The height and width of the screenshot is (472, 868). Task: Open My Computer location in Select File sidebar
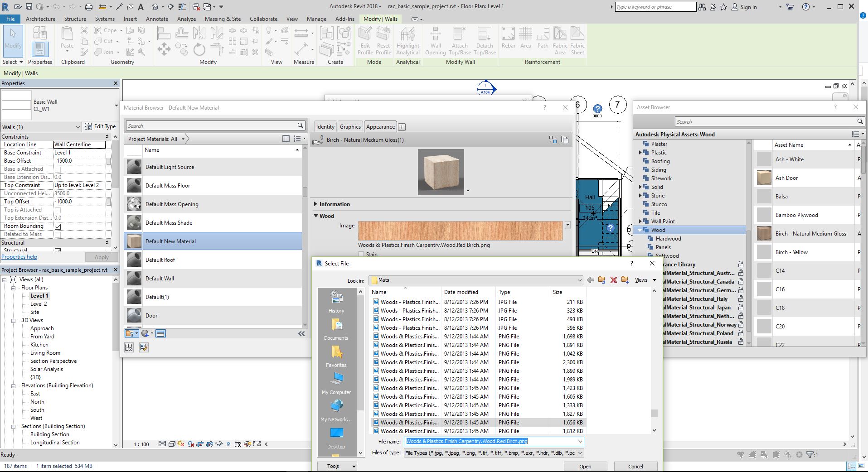pyautogui.click(x=336, y=384)
